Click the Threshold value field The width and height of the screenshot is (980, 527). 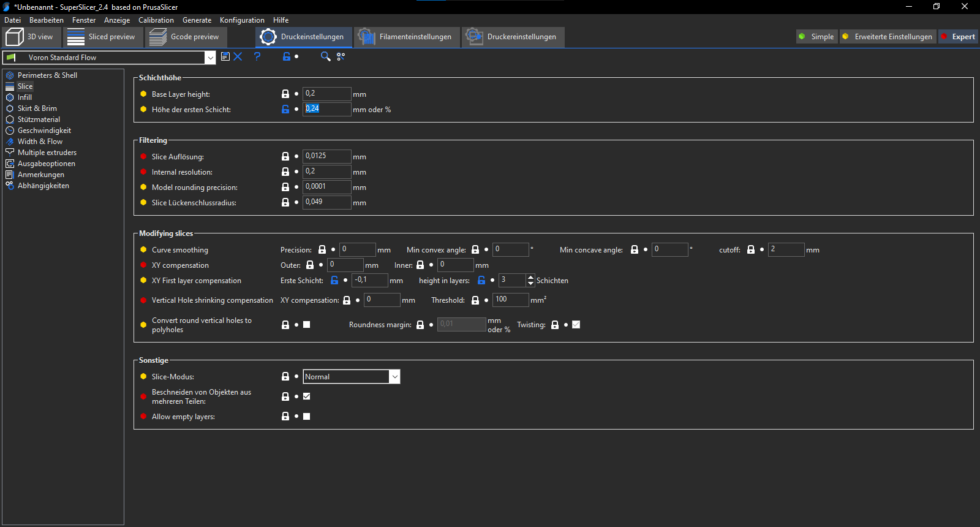511,300
